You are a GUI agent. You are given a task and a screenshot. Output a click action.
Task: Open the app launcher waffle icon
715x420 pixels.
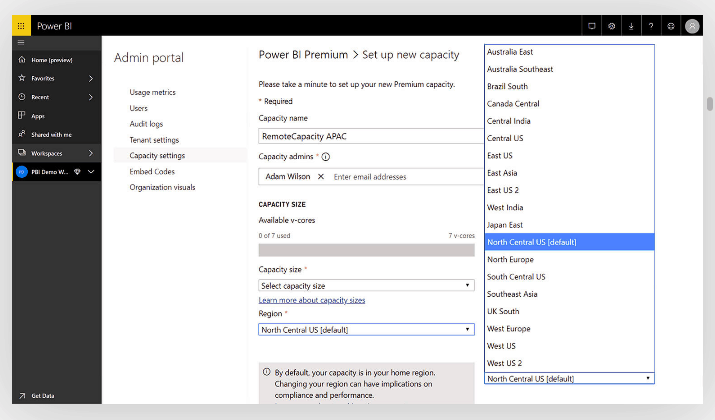(x=21, y=26)
